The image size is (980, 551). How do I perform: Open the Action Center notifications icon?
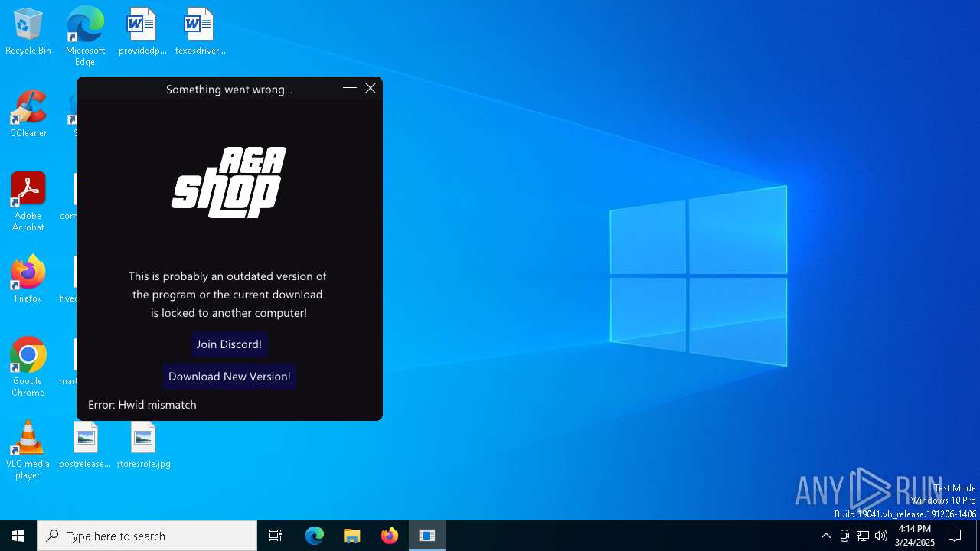(x=955, y=536)
